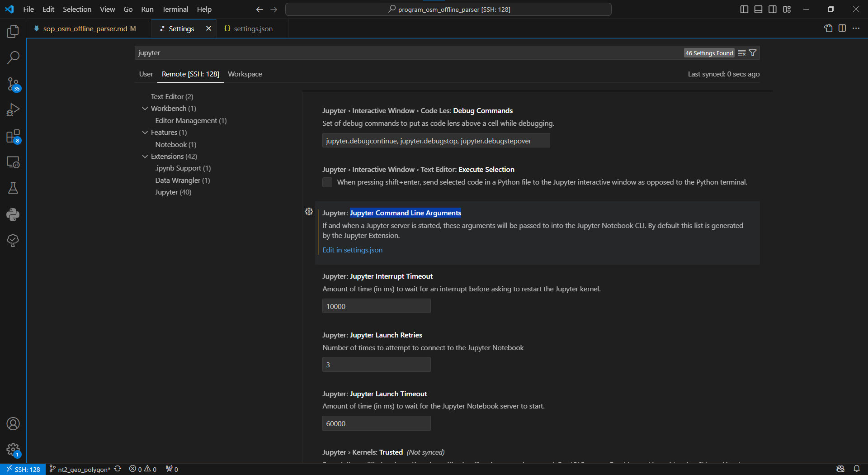Edit Jupyter Launch Timeout value 60000
The image size is (868, 475).
click(376, 424)
